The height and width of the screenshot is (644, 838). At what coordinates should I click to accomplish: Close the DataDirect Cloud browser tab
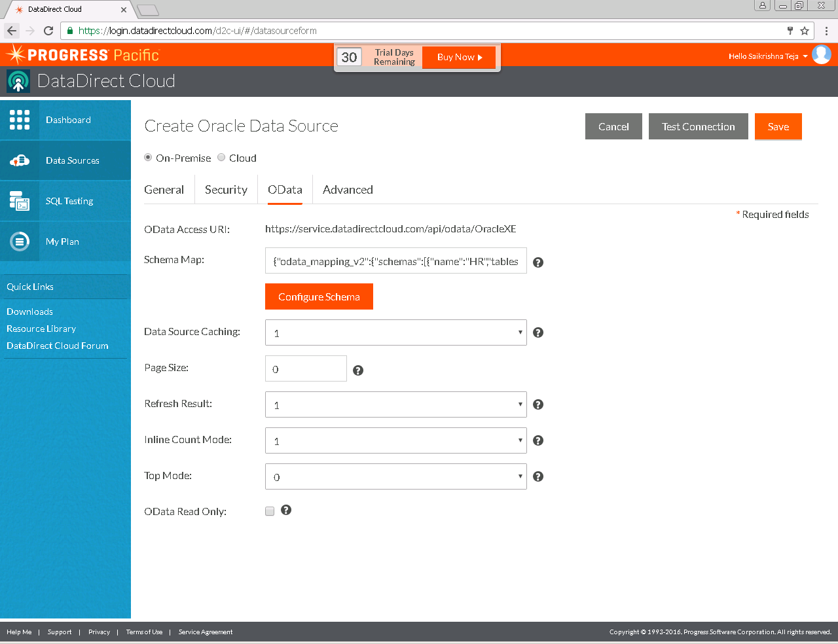coord(124,10)
